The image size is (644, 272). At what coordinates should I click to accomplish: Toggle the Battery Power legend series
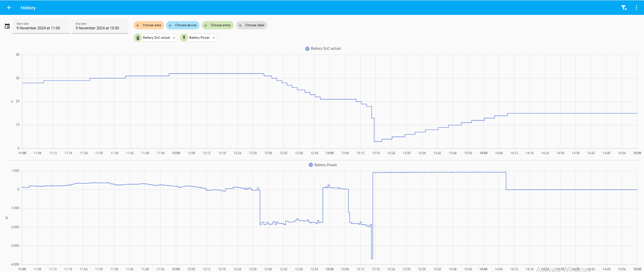click(x=323, y=165)
